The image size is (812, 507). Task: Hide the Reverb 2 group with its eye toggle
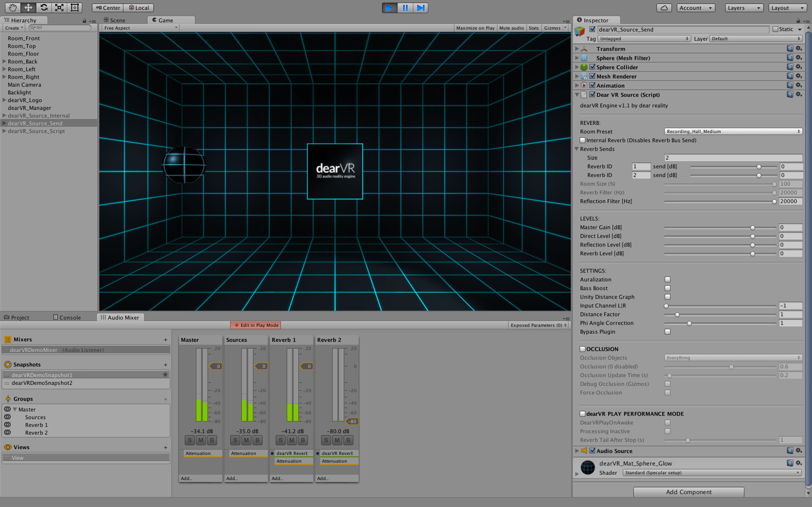click(7, 433)
